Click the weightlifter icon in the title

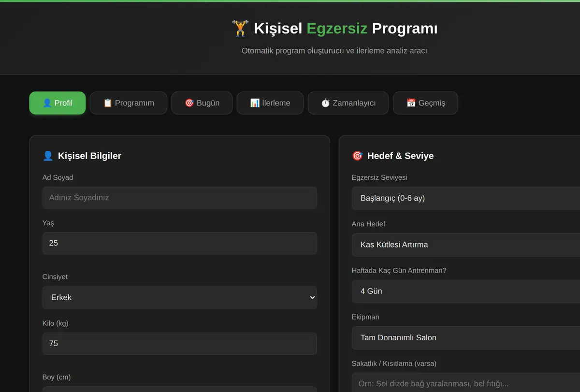tap(240, 29)
